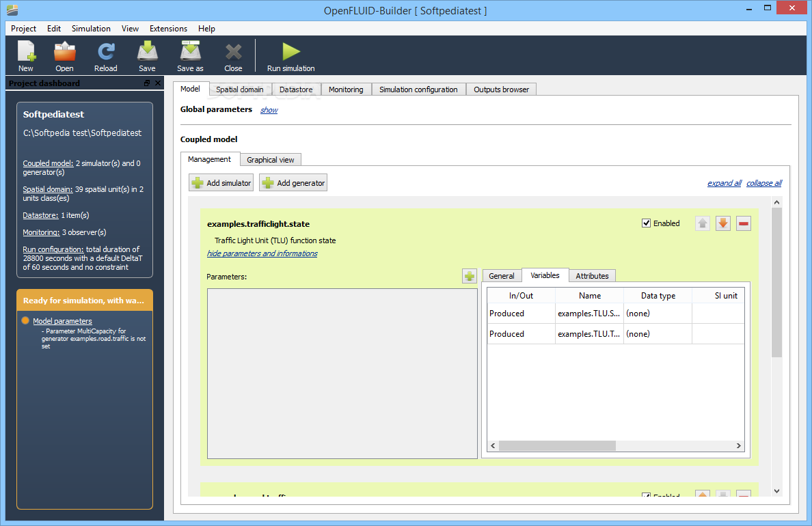Select the Model tab
The width and height of the screenshot is (812, 526).
190,89
